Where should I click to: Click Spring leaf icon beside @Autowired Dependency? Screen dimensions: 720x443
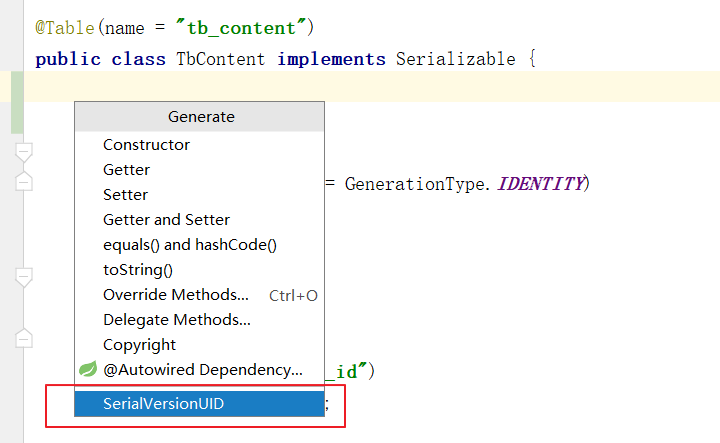click(88, 369)
